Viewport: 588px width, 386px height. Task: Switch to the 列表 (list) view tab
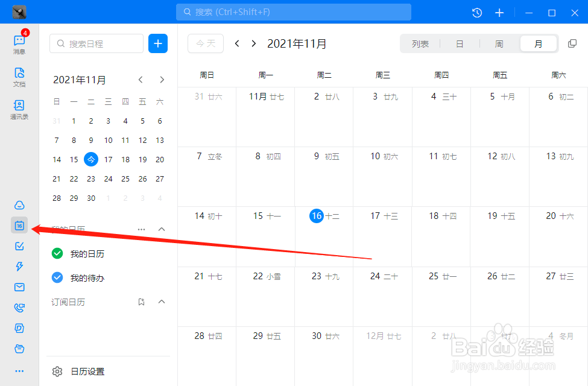coord(420,43)
